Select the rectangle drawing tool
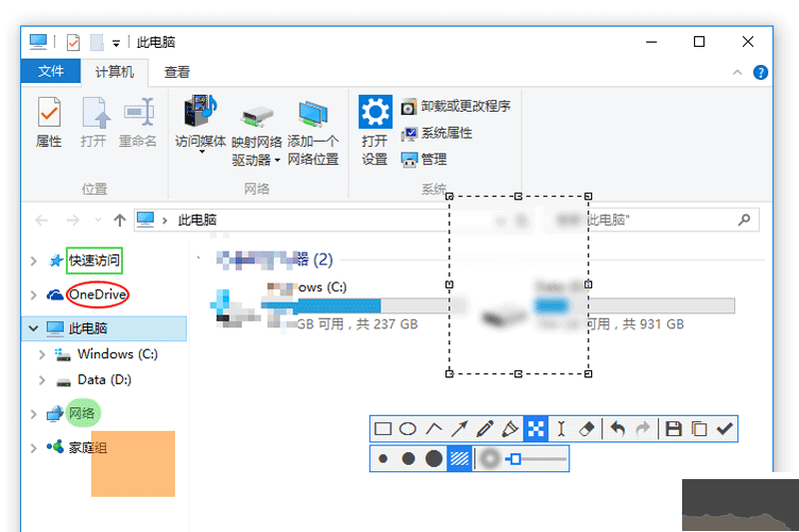This screenshot has height=532, width=799. click(383, 429)
